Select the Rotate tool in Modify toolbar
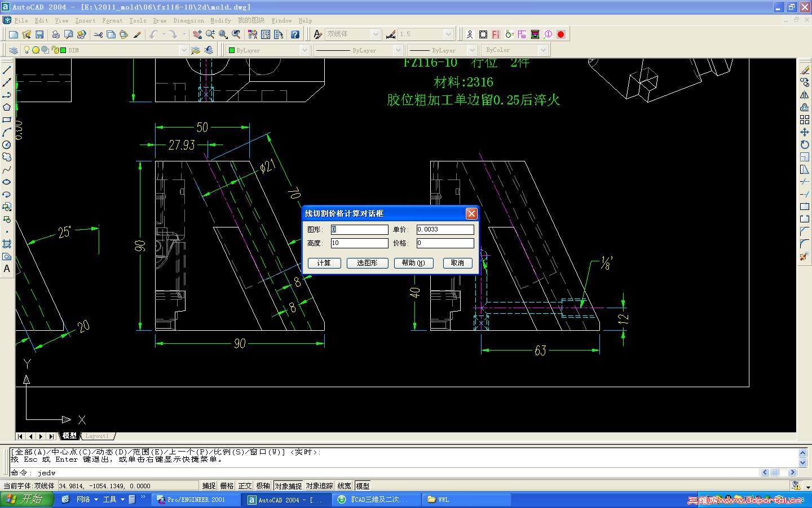The height and width of the screenshot is (508, 812). 805,144
